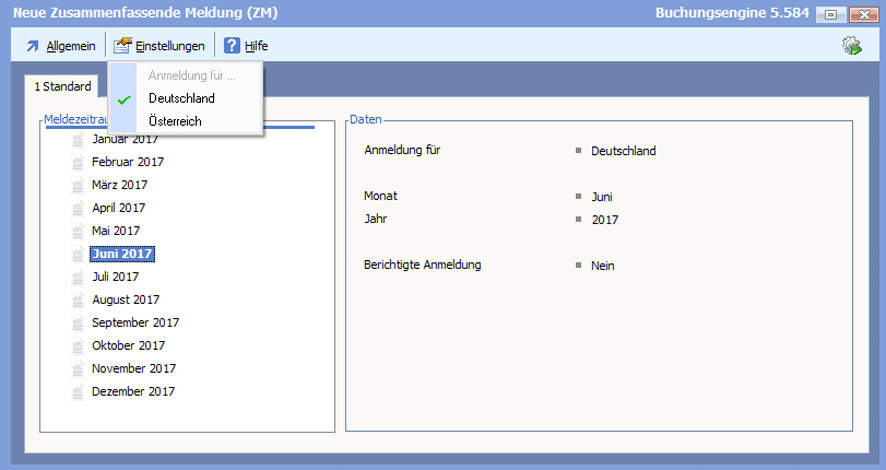Choose Österreich from the dropdown menu
The width and height of the screenshot is (886, 470).
pyautogui.click(x=175, y=121)
